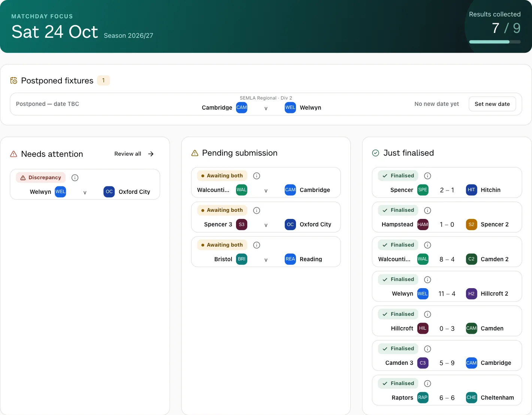Click the HIT team badge beside Hitchin
The image size is (532, 415).
[471, 190]
